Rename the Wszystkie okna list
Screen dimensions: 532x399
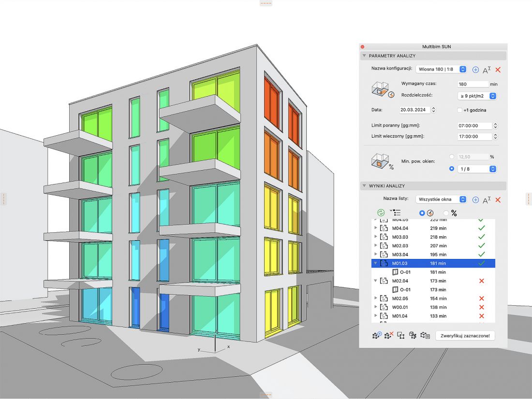coord(487,200)
